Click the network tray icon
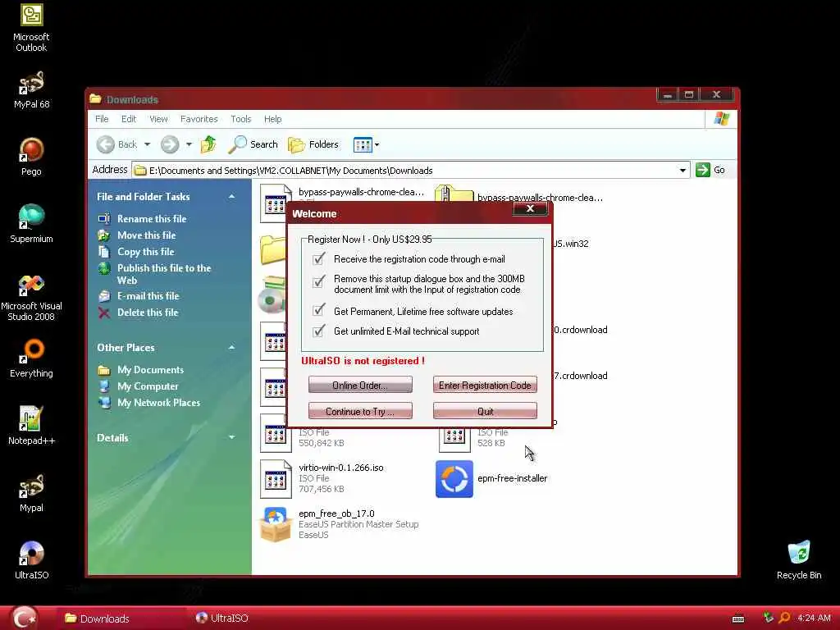The width and height of the screenshot is (840, 630). click(768, 618)
